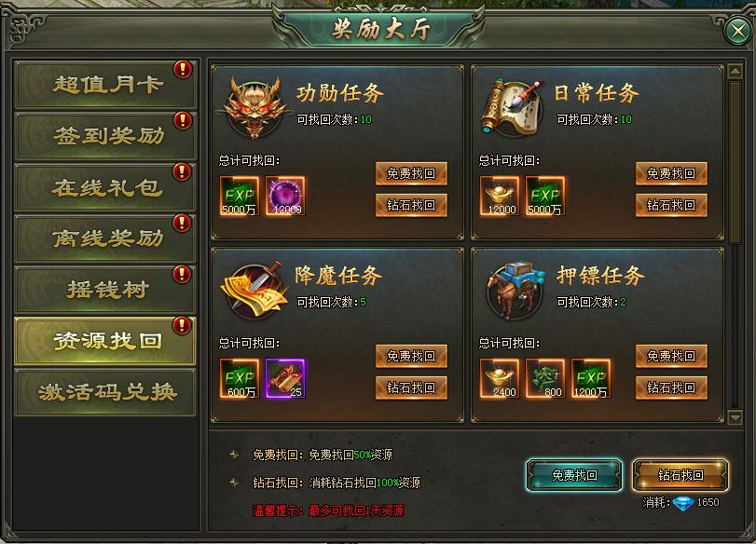Click the EXP 1200万 reward in 押镖任务

591,378
